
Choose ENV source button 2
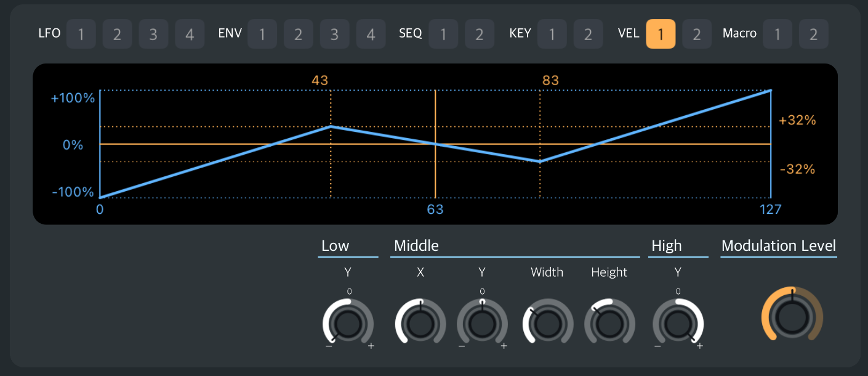tap(299, 34)
